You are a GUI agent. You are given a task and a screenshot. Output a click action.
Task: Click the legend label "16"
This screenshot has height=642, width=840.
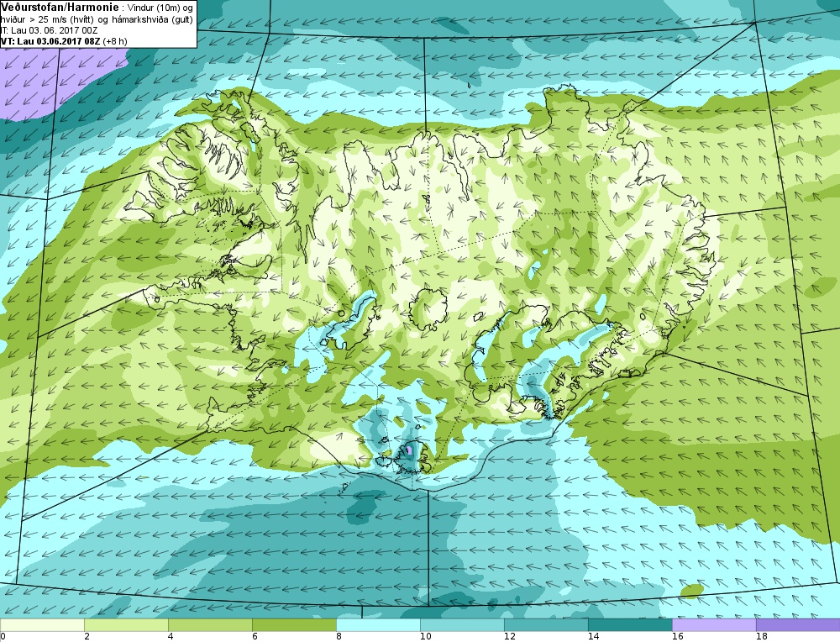coord(678,636)
